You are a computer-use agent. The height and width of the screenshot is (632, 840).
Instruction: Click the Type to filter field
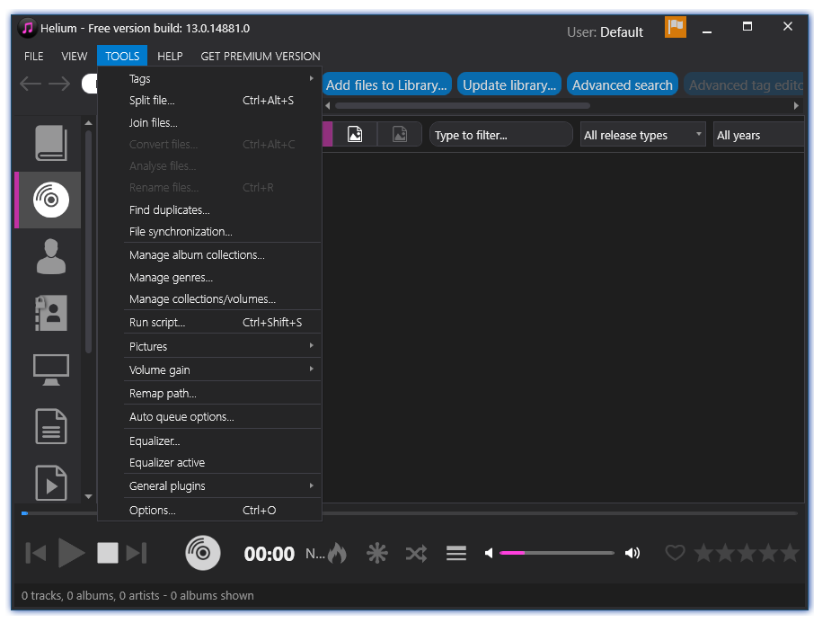pos(500,135)
